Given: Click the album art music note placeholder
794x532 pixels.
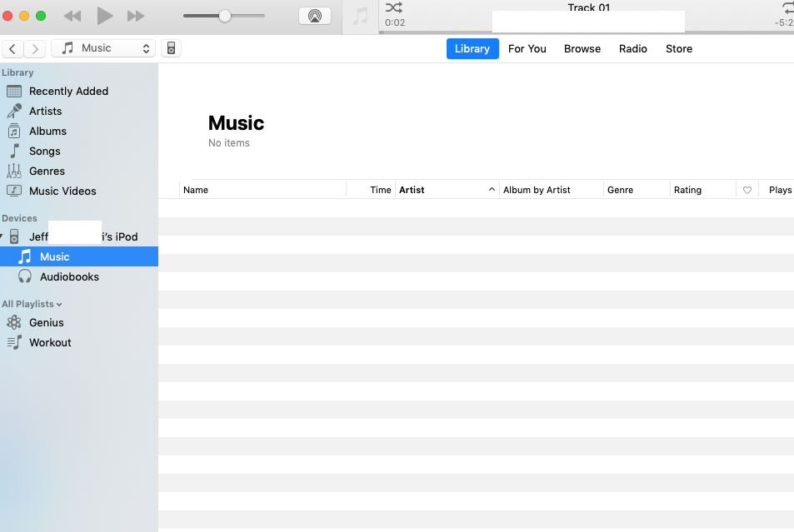Looking at the screenshot, I should pos(361,17).
